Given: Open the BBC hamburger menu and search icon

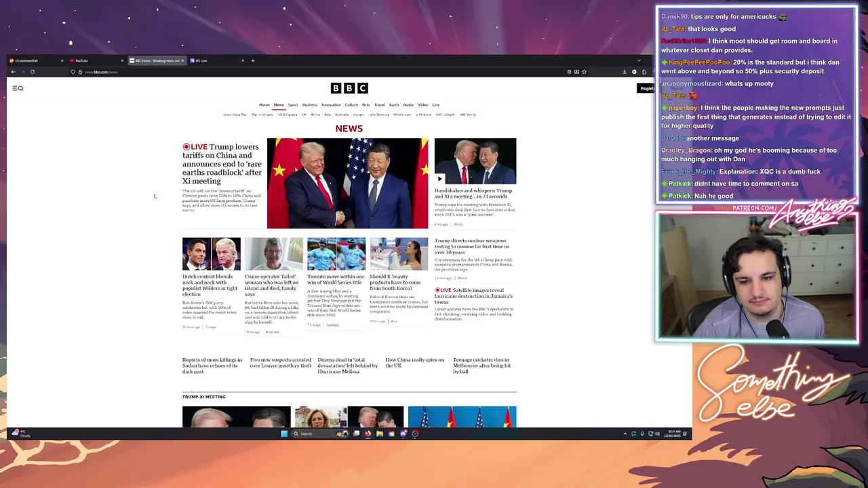Looking at the screenshot, I should (x=18, y=88).
